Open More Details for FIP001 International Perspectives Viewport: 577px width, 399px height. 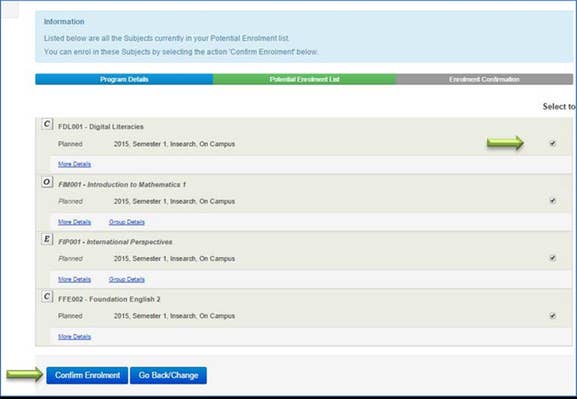tap(74, 279)
